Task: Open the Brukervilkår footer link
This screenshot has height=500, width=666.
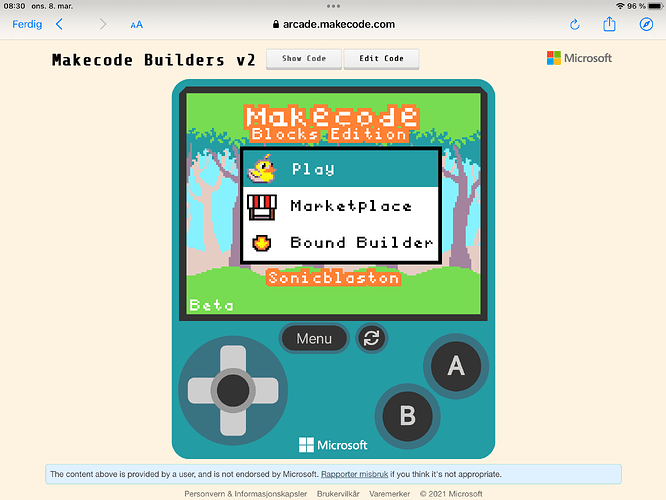Action: pos(338,494)
